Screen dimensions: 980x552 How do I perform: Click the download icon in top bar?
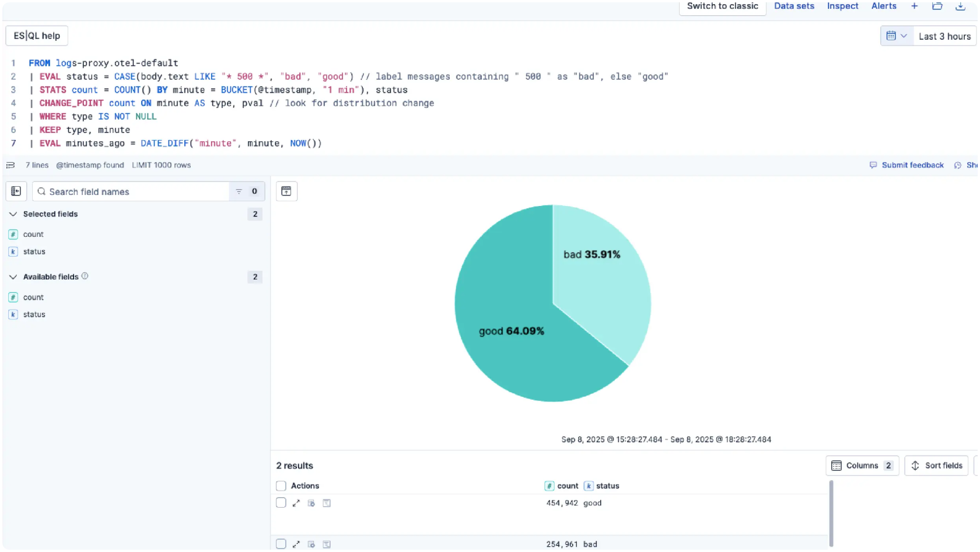(x=960, y=6)
